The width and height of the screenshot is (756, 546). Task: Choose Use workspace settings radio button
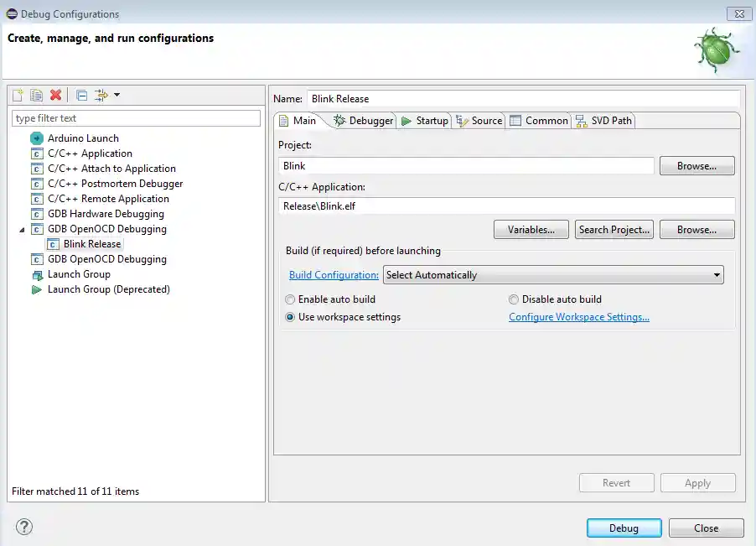(x=291, y=317)
